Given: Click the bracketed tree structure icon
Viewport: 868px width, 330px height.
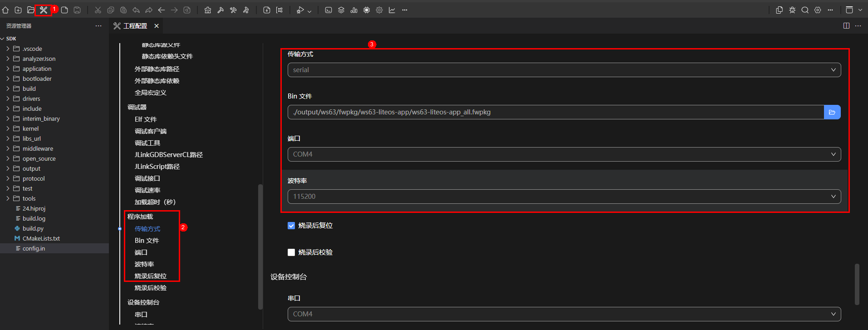Looking at the screenshot, I should tap(280, 10).
